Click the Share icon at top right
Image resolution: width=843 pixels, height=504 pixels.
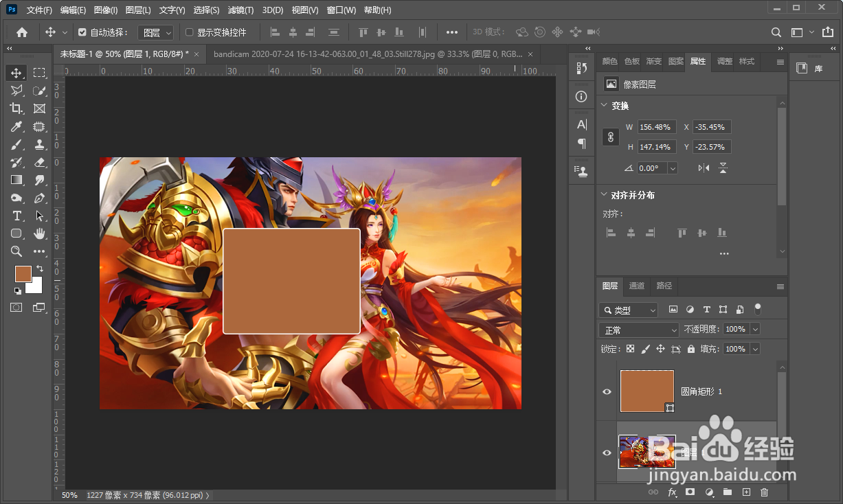click(x=827, y=32)
